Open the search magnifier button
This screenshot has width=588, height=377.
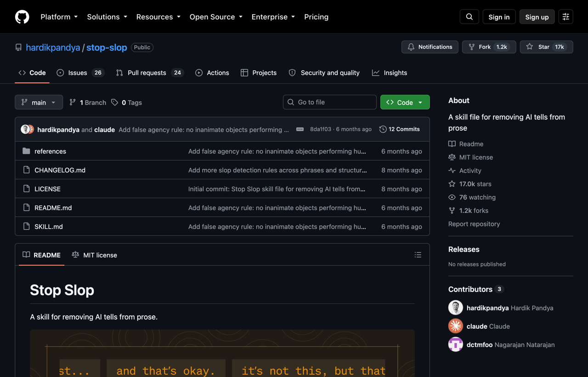[469, 17]
